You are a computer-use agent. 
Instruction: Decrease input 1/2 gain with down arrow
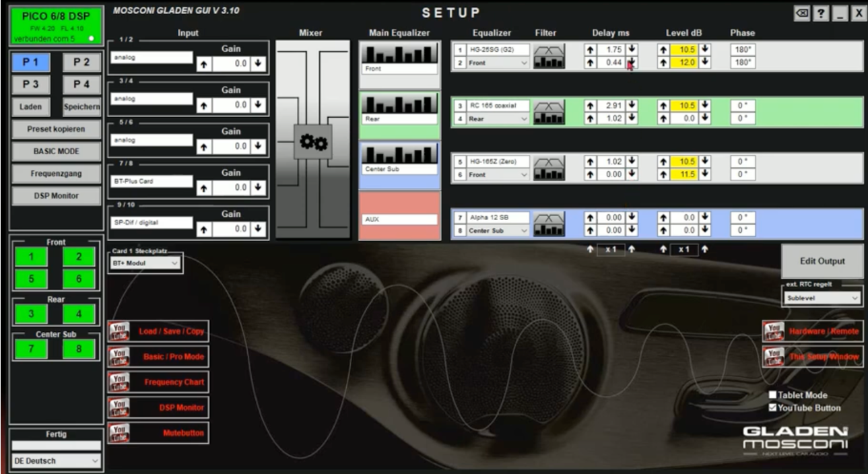click(x=258, y=64)
